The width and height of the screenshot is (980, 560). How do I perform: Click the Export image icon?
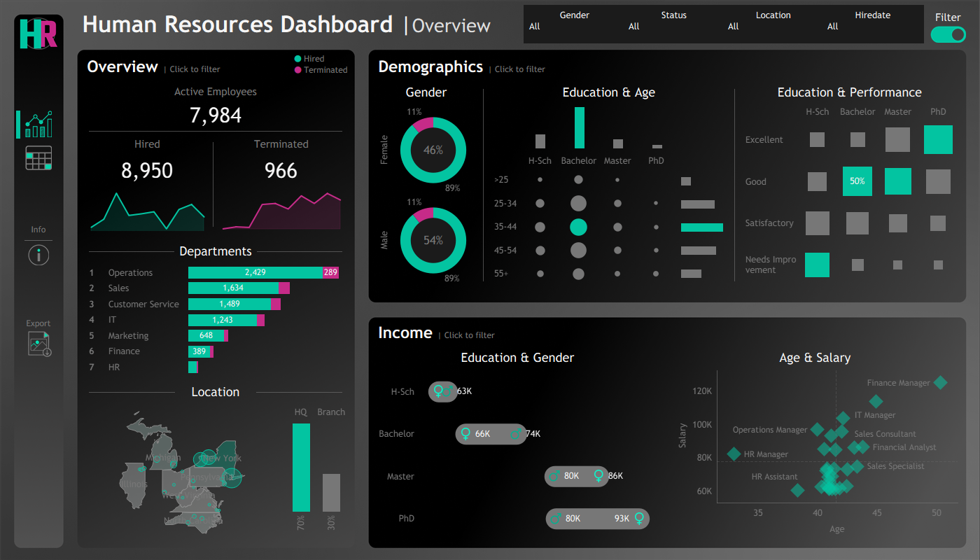[39, 344]
